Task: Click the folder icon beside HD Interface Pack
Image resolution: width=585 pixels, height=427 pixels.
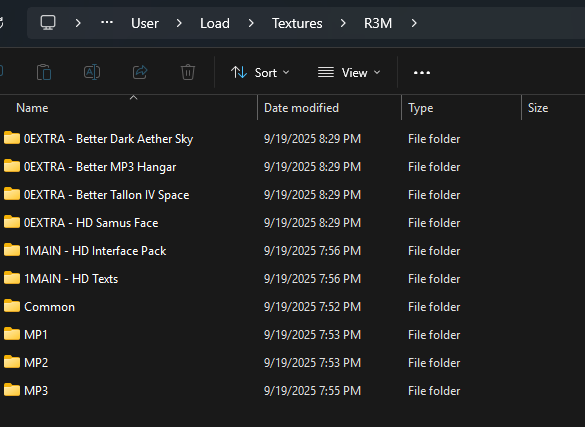Action: [12, 250]
